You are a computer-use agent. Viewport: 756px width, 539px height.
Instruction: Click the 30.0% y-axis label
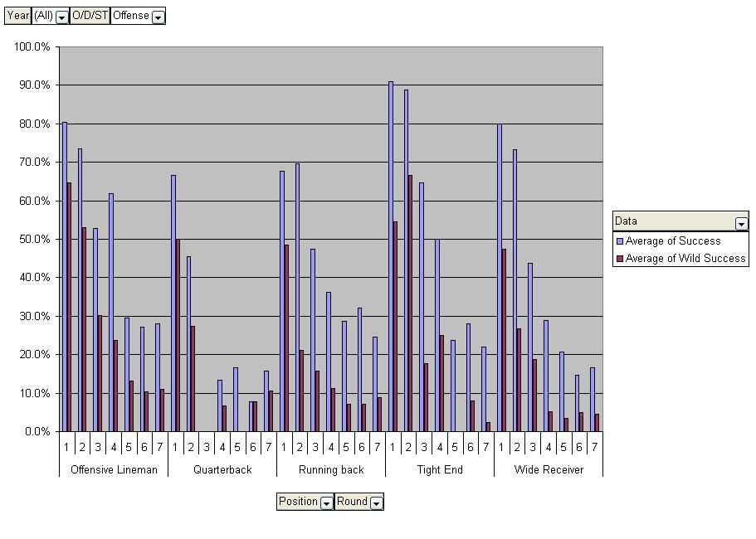pyautogui.click(x=35, y=316)
